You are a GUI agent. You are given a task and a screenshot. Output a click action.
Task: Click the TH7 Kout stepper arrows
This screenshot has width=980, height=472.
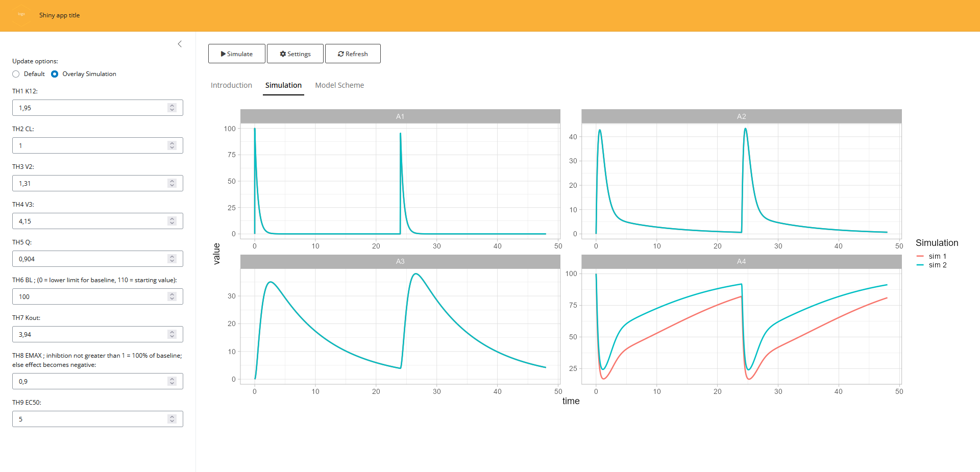coord(172,334)
